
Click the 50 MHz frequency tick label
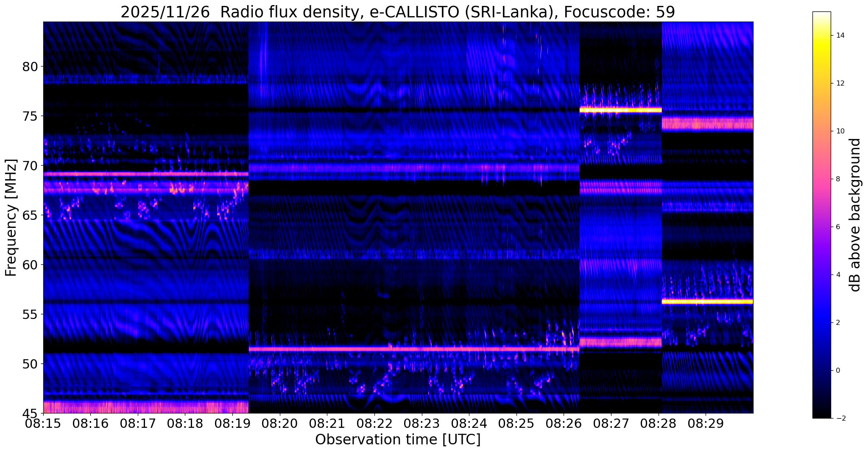click(31, 363)
